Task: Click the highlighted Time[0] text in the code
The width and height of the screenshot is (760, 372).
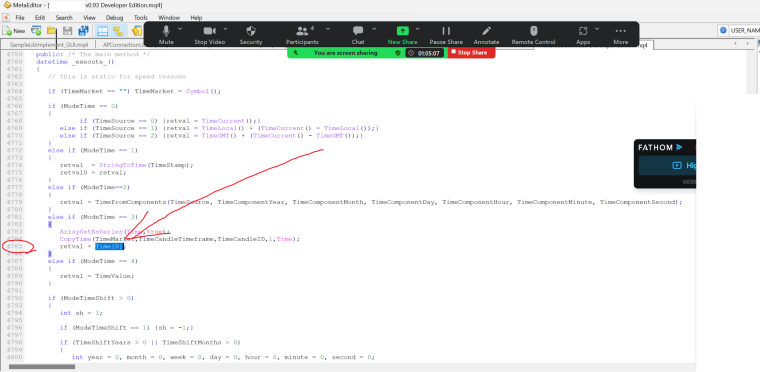Action: pyautogui.click(x=110, y=246)
